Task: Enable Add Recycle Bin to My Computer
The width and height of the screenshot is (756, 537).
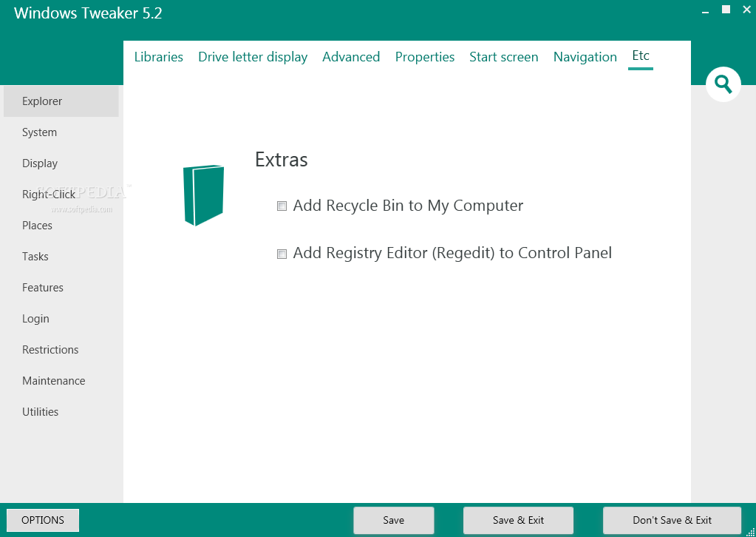Action: coord(282,206)
